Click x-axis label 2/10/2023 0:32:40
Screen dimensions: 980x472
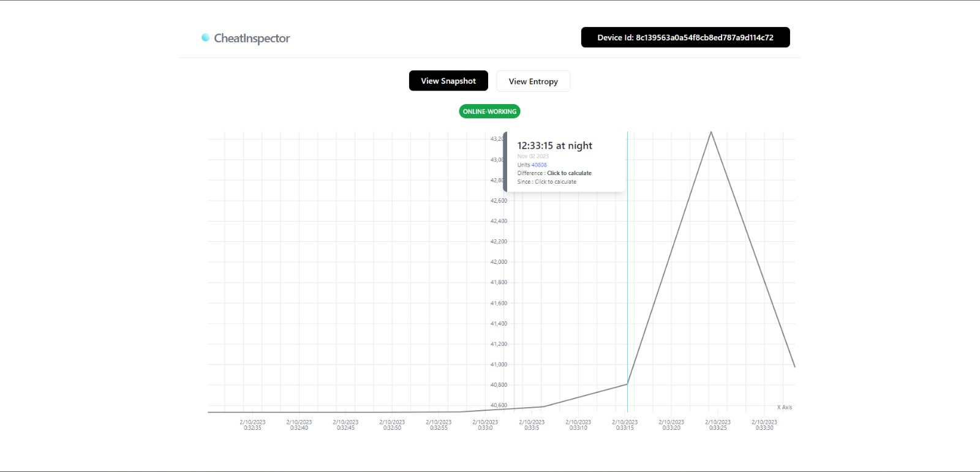pos(299,425)
